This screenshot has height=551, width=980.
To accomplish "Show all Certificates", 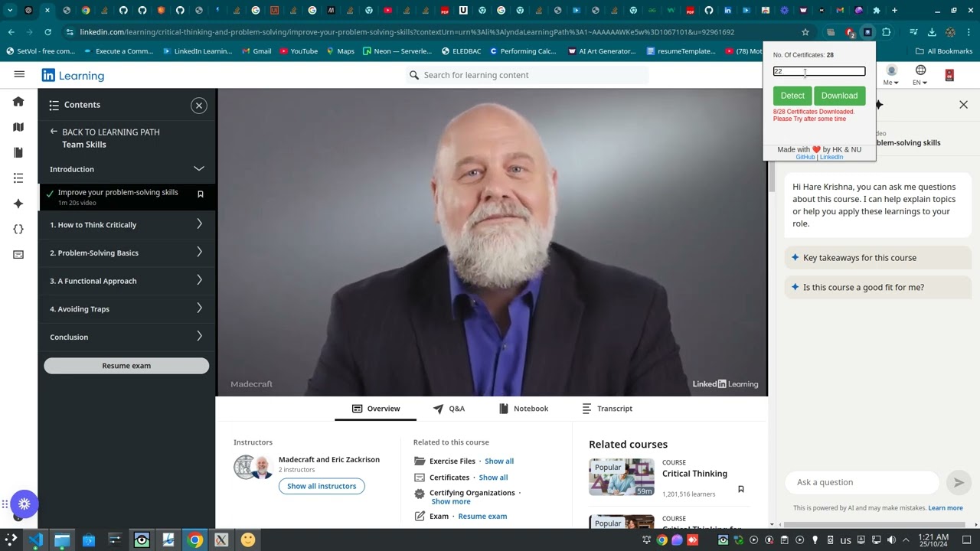I will click(x=493, y=478).
